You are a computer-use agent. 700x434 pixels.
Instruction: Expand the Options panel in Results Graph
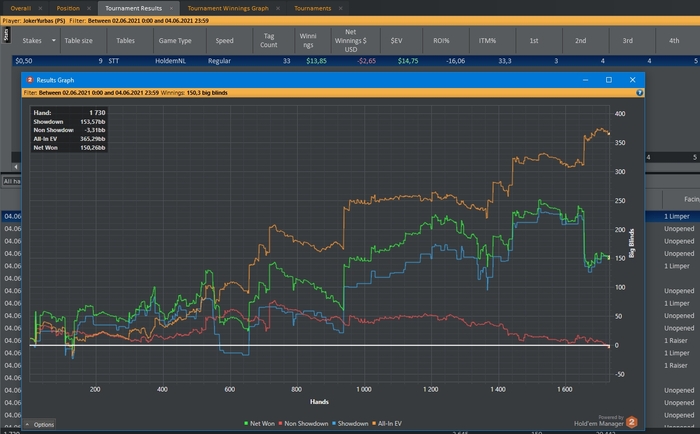40,424
